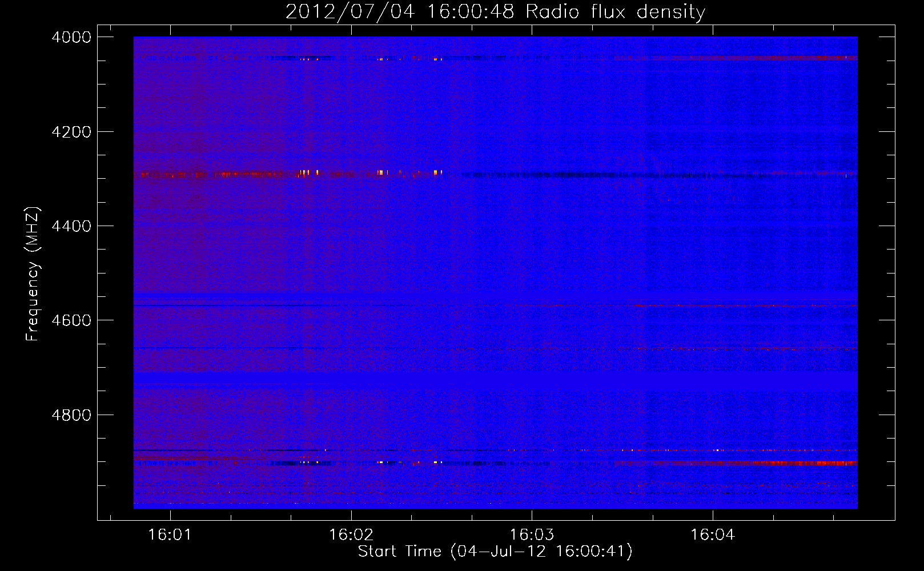This screenshot has width=924, height=571.
Task: Click the 4600 frequency tick label
Action: tap(71, 320)
